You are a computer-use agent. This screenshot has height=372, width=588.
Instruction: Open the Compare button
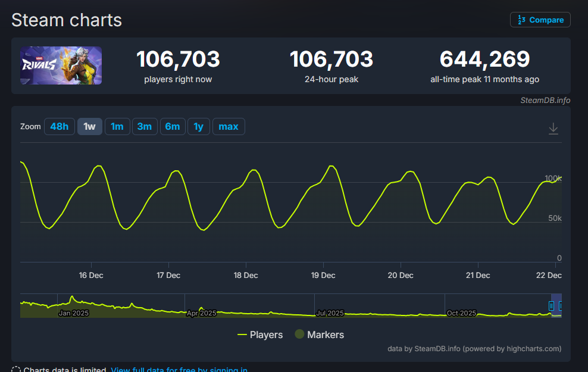tap(540, 20)
